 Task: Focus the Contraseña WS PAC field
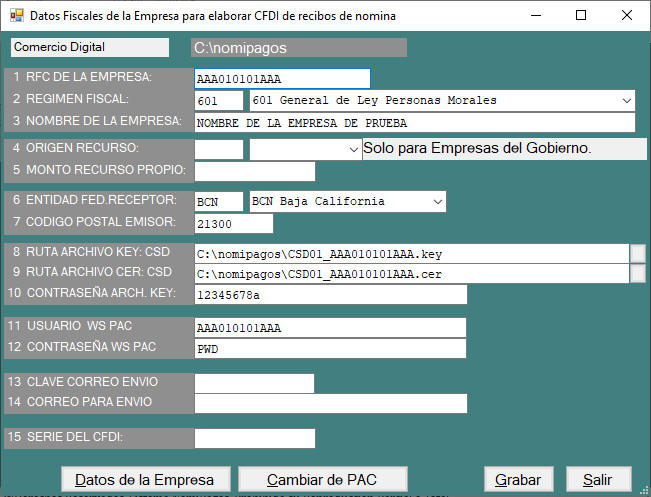point(330,349)
